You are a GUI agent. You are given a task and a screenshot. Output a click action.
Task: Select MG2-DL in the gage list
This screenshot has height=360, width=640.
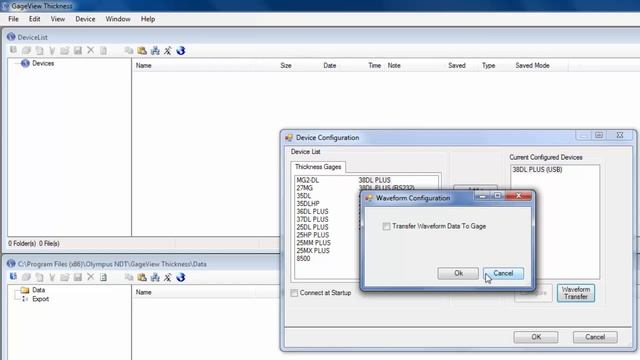coord(308,180)
